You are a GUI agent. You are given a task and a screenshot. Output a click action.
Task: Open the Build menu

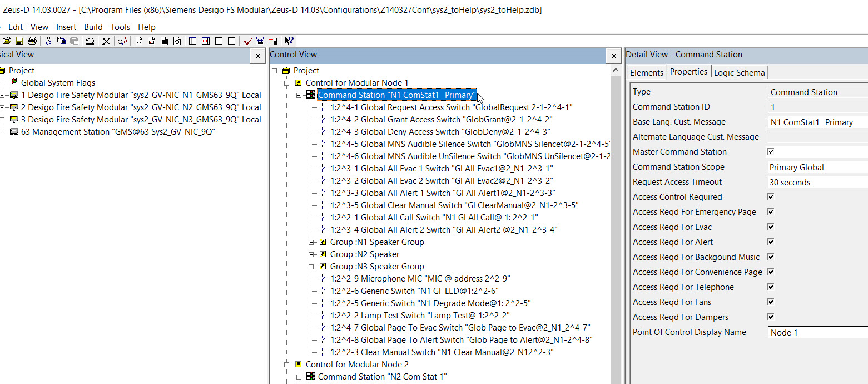click(93, 27)
